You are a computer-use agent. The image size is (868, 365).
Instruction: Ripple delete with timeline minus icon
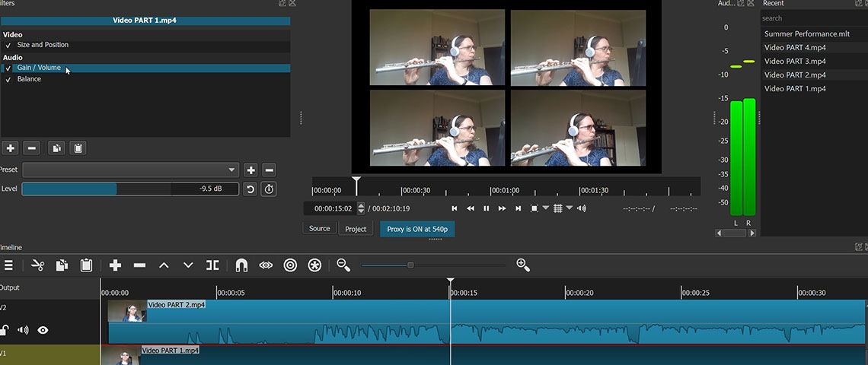click(139, 265)
